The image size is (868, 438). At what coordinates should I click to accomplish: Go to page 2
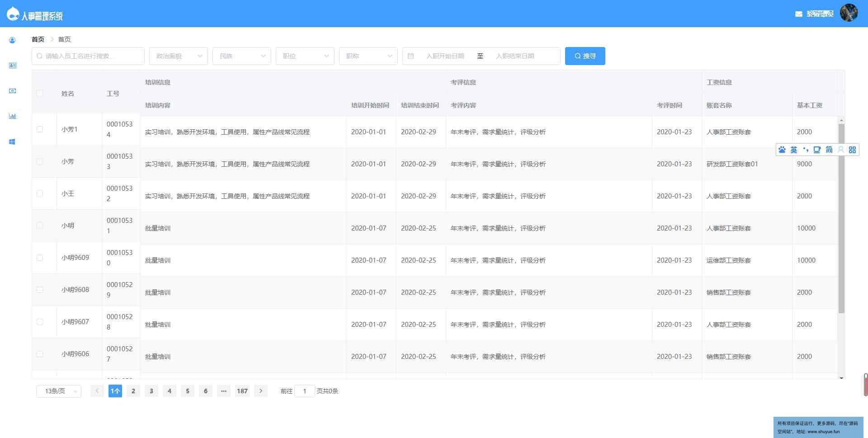pyautogui.click(x=133, y=391)
